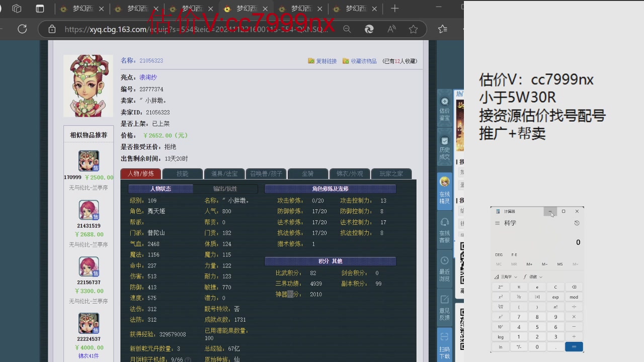Viewport: 644px width, 362px height.
Task: Click browser refresh icon
Action: pos(22,29)
